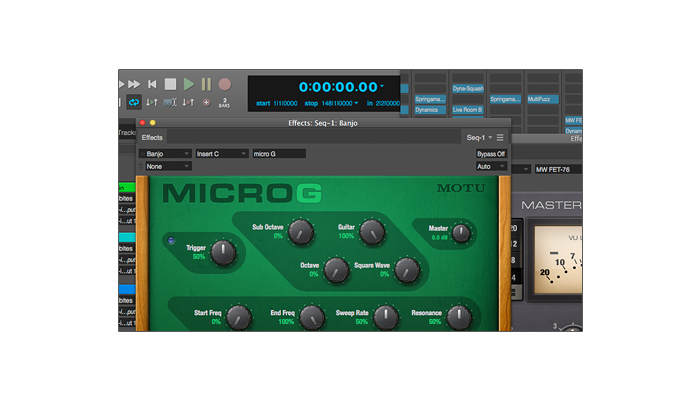This screenshot has height=400, width=700.
Task: Open the Auto automation dropdown
Action: click(491, 166)
